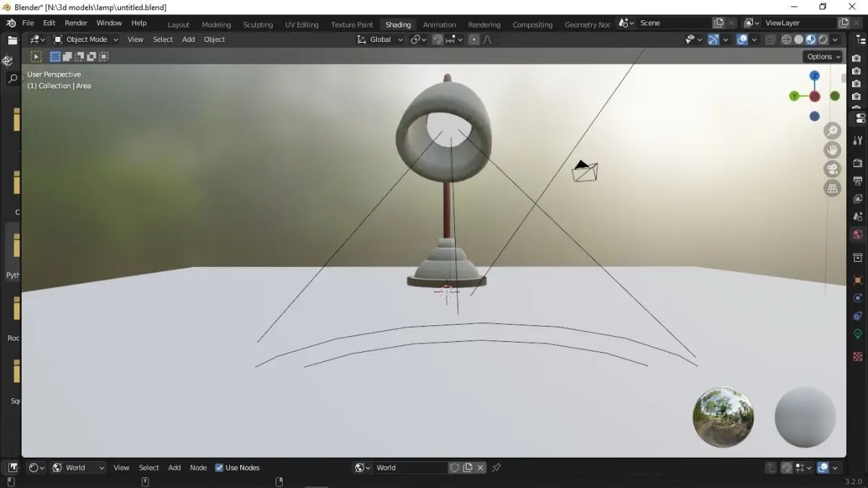
Task: Toggle proportional editing button
Action: point(474,40)
